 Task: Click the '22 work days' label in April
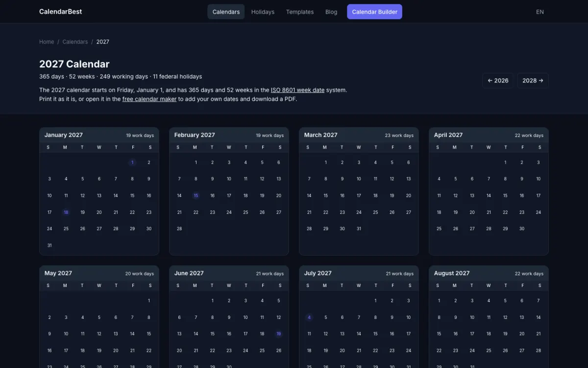click(x=529, y=135)
